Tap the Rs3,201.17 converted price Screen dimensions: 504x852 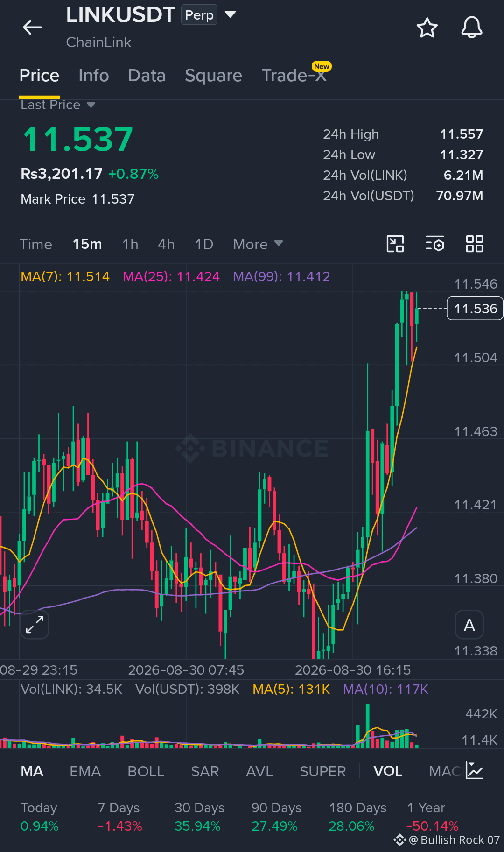(62, 174)
